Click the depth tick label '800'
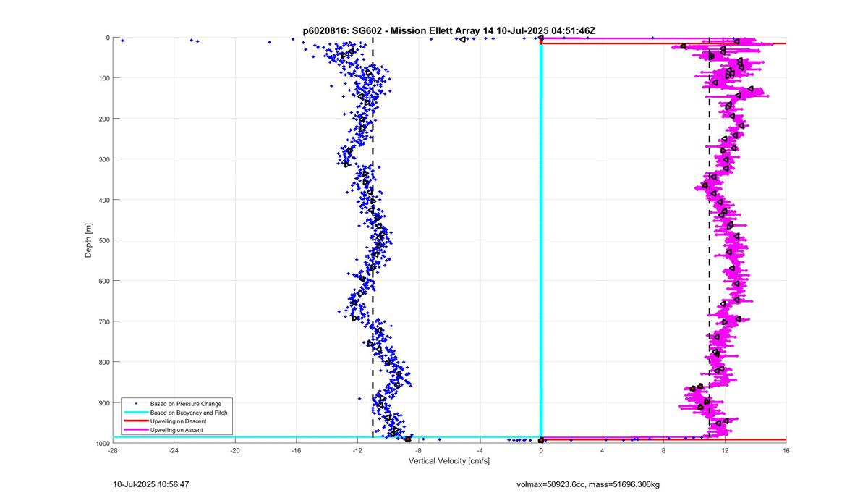 103,362
